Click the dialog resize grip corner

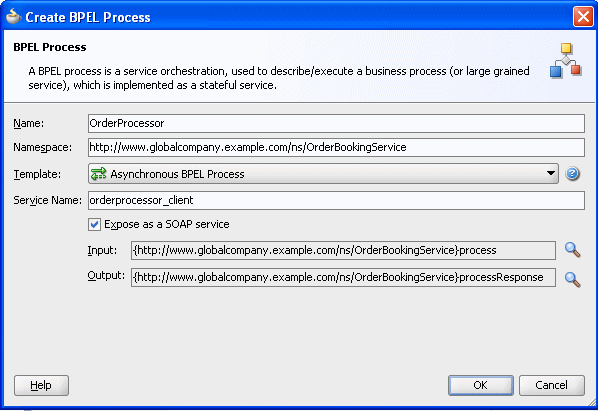pyautogui.click(x=591, y=402)
